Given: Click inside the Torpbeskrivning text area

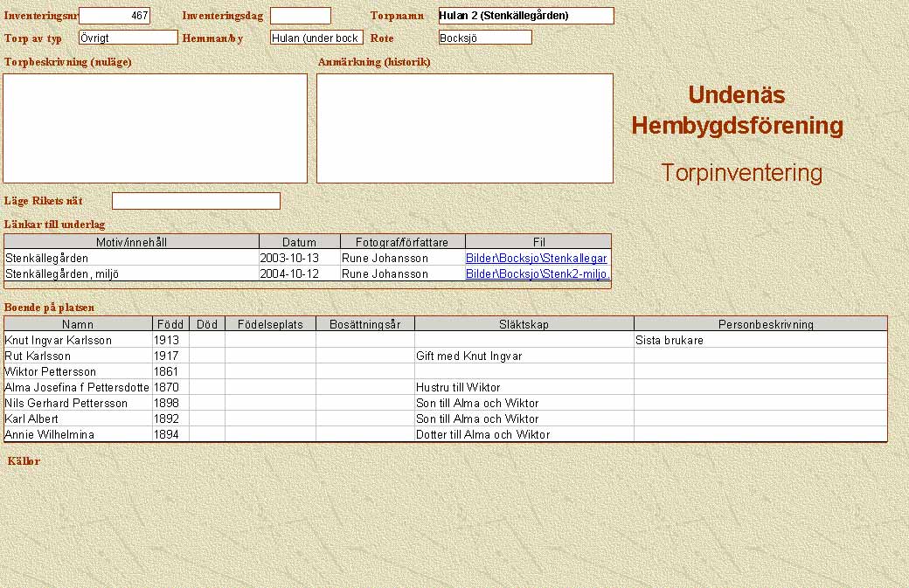Looking at the screenshot, I should tap(156, 128).
